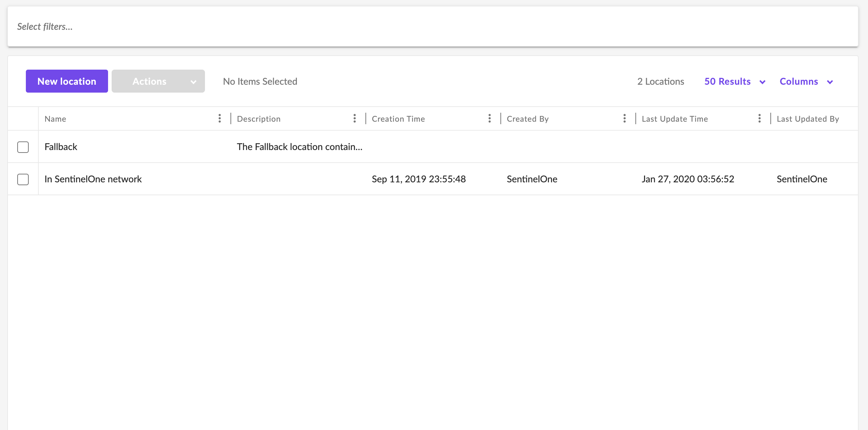Check the In SentinelOne network row
Screen dimensions: 868x430
tap(23, 179)
